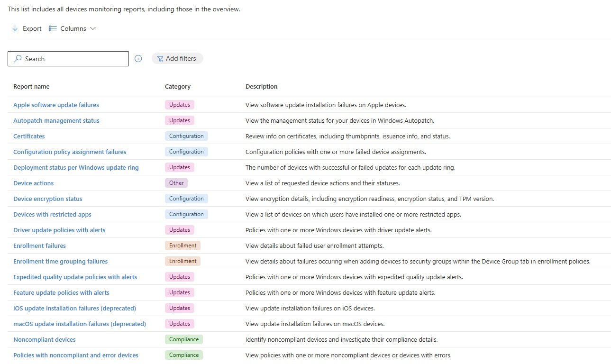Open the Noncompliant devices report
The image size is (611, 364).
tap(45, 339)
